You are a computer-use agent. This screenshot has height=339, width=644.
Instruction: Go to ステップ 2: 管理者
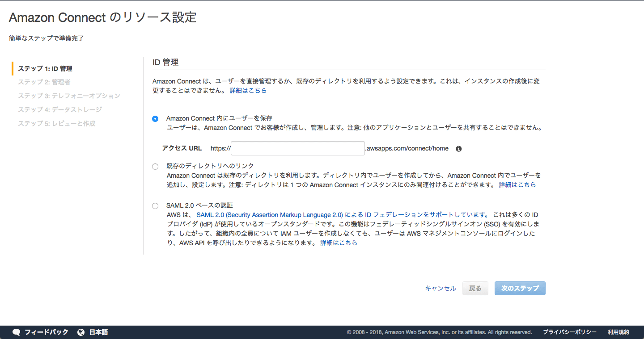44,82
